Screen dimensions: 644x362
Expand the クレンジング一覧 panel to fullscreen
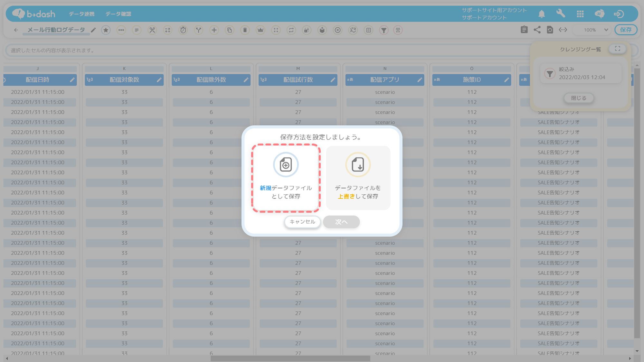pyautogui.click(x=618, y=49)
